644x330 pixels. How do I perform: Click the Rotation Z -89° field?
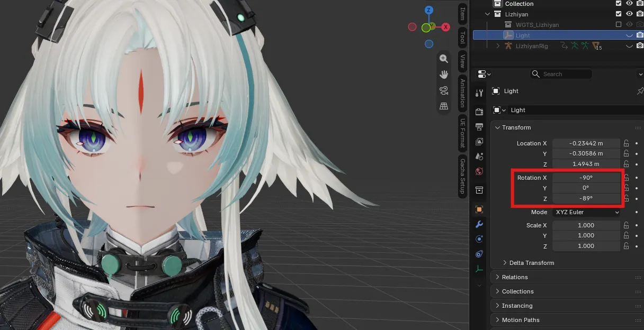[x=586, y=198]
